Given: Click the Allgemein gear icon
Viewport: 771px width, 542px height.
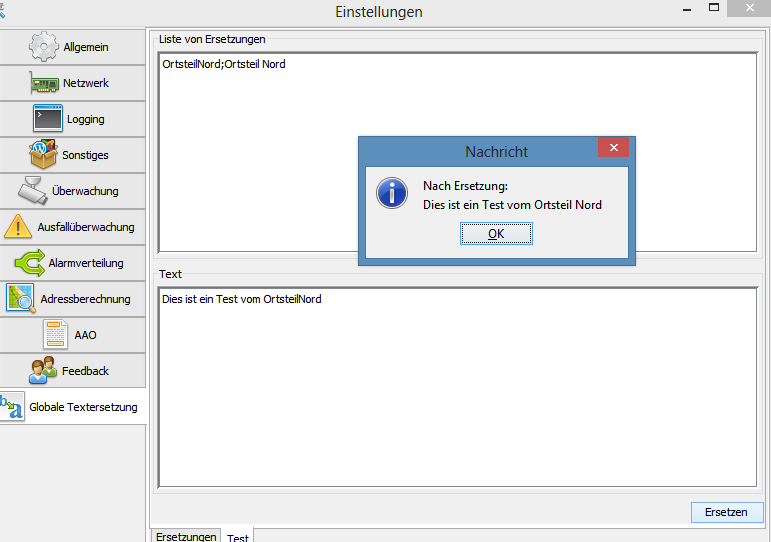Looking at the screenshot, I should [43, 47].
